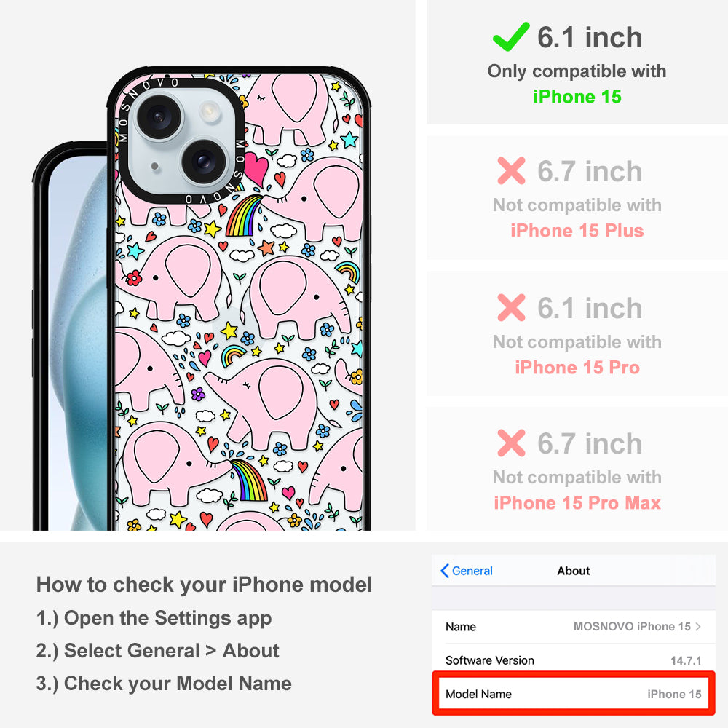This screenshot has height=728, width=728.
Task: Click the iPhone 15 Pro Max label
Action: 577,503
